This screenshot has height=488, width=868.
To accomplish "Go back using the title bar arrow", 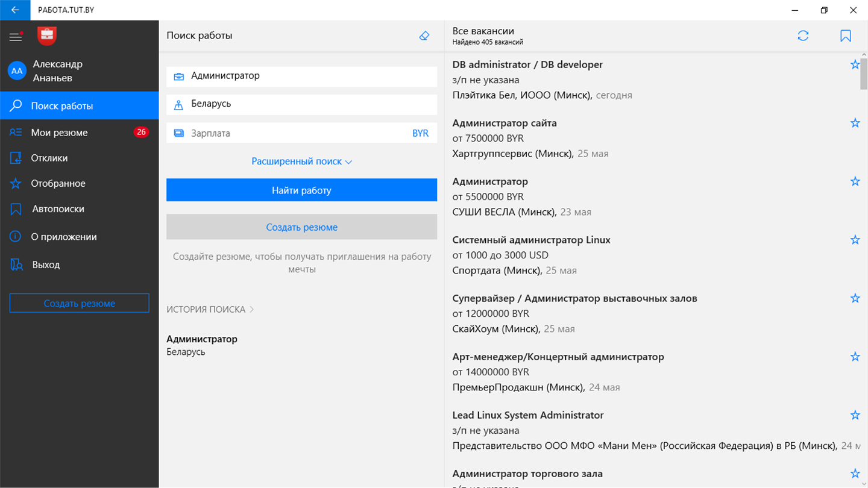I will 16,10.
